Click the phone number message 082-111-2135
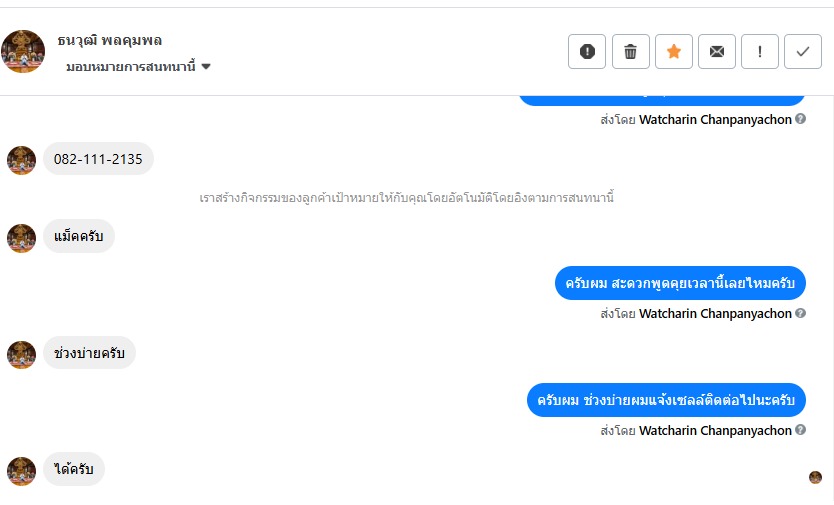 click(98, 159)
